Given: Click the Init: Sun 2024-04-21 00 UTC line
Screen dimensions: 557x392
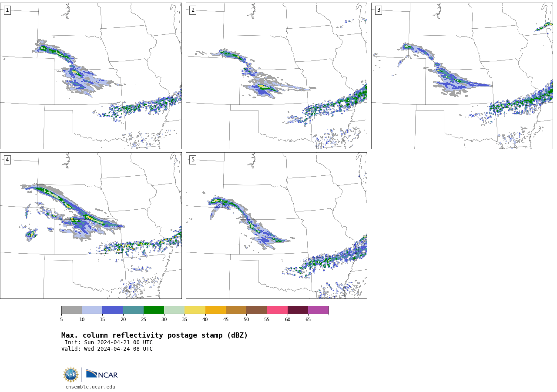Looking at the screenshot, I should 109,342.
